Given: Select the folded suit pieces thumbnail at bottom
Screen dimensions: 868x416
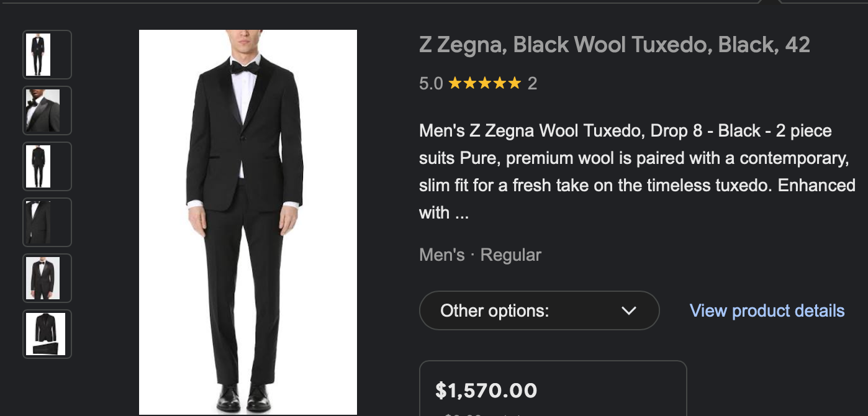Looking at the screenshot, I should pyautogui.click(x=47, y=334).
